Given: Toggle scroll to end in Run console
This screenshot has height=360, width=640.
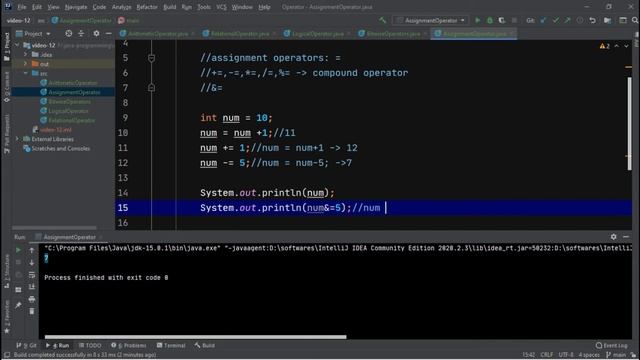Looking at the screenshot, I should tap(31, 287).
